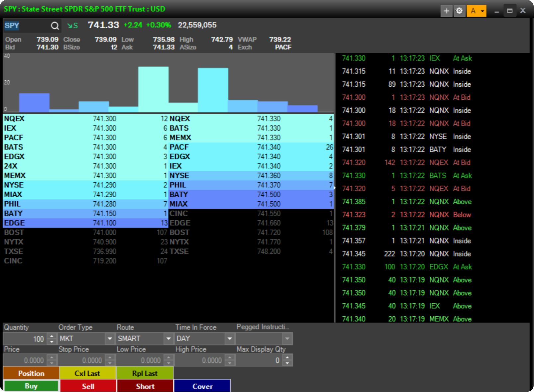The width and height of the screenshot is (534, 392).
Task: Select the NQEX bid row at 741.300
Action: click(86, 119)
